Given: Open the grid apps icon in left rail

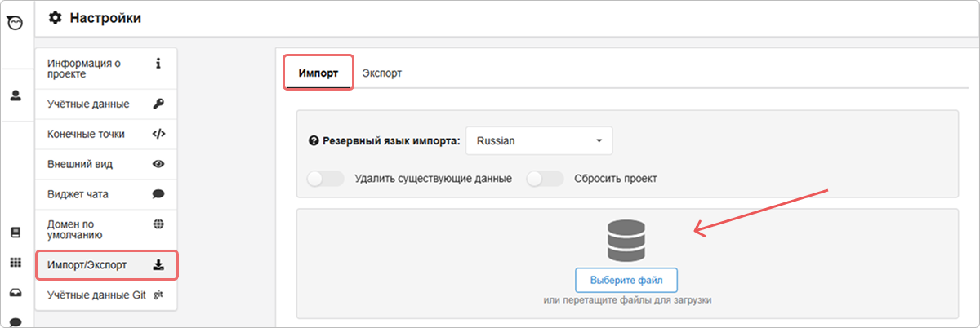Looking at the screenshot, I should click(x=15, y=263).
